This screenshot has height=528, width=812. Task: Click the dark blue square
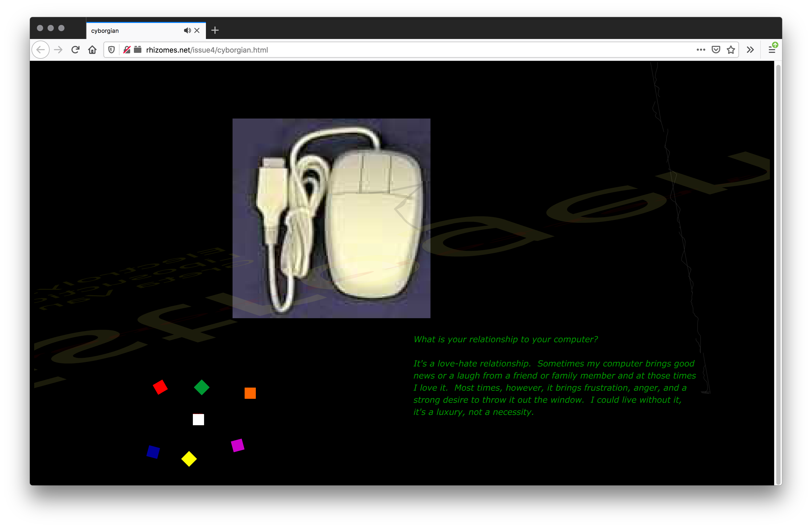(x=153, y=452)
